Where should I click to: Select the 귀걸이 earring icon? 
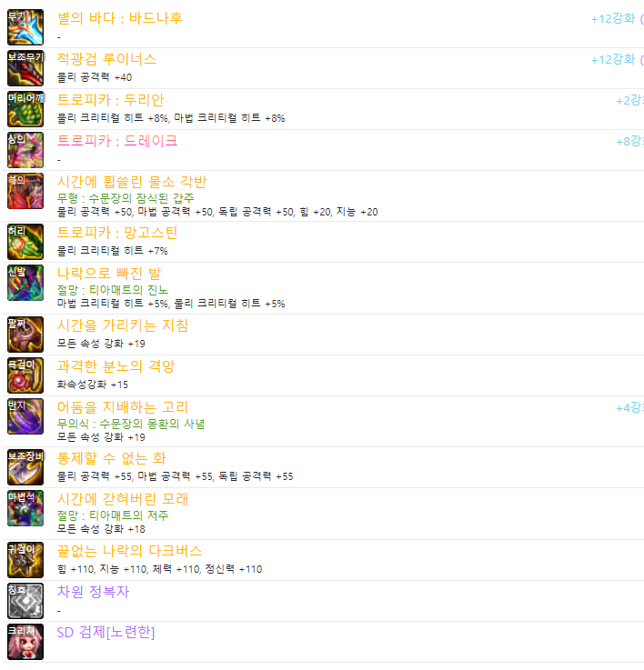click(x=25, y=560)
